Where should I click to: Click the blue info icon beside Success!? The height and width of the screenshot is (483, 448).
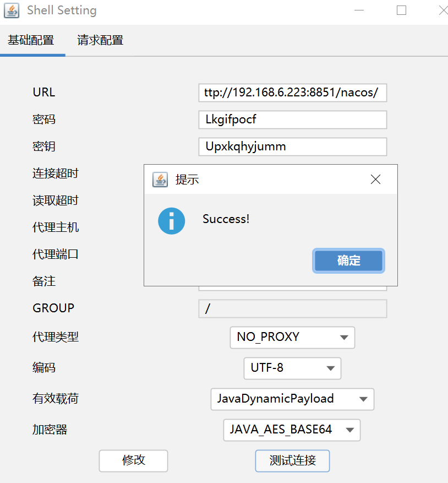click(172, 221)
